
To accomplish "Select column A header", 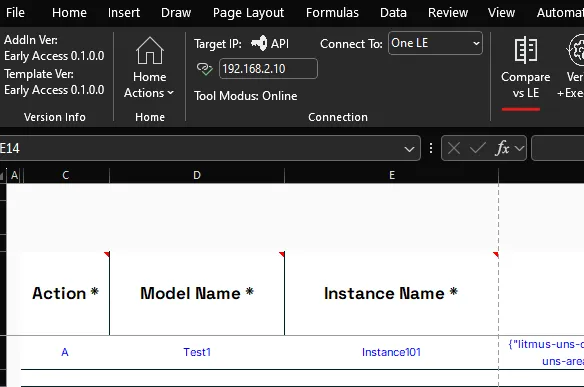I will 15,175.
